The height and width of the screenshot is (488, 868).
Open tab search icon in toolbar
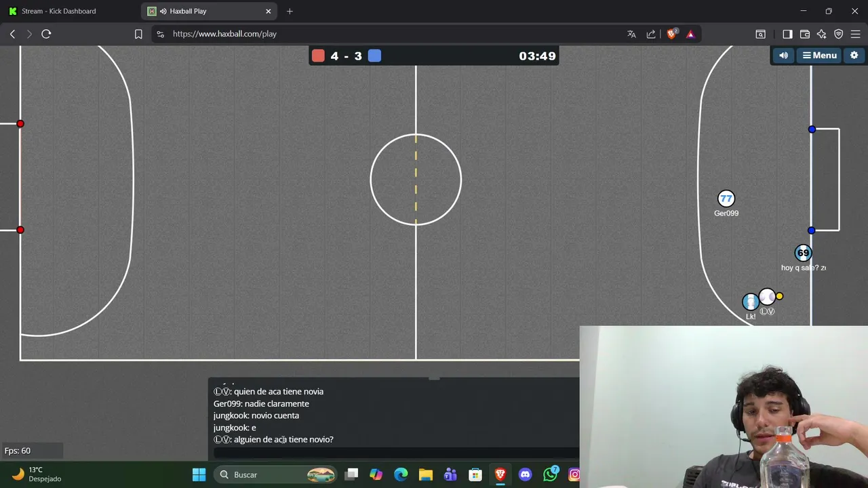pyautogui.click(x=761, y=34)
